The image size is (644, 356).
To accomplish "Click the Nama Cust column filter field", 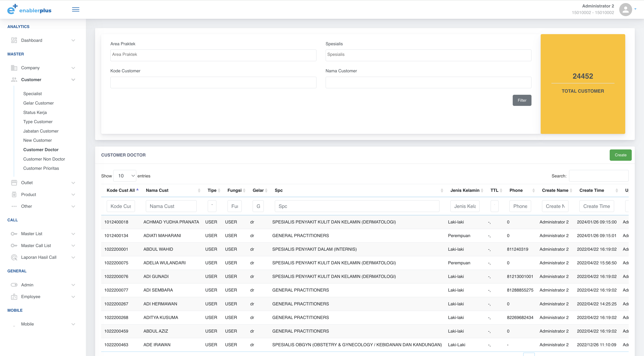I will click(x=171, y=206).
